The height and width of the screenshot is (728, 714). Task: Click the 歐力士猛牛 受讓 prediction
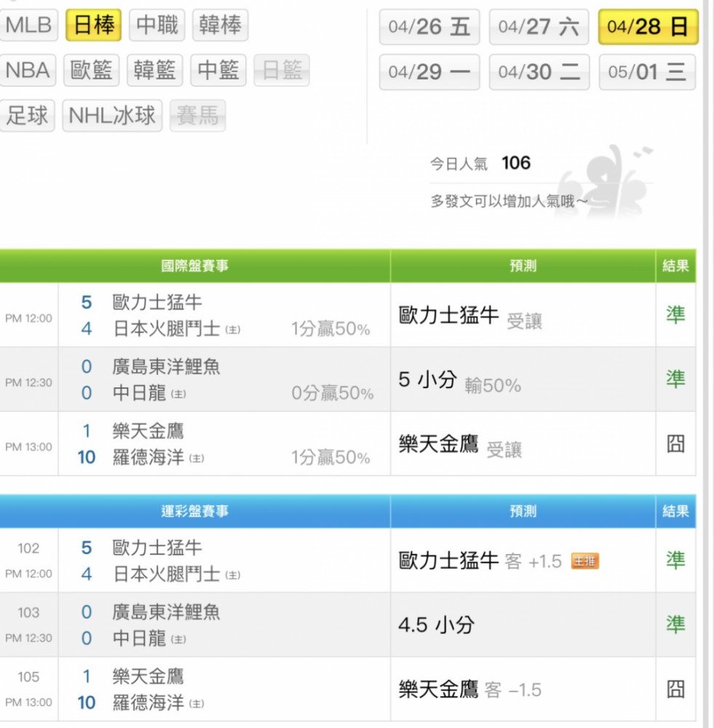click(470, 316)
